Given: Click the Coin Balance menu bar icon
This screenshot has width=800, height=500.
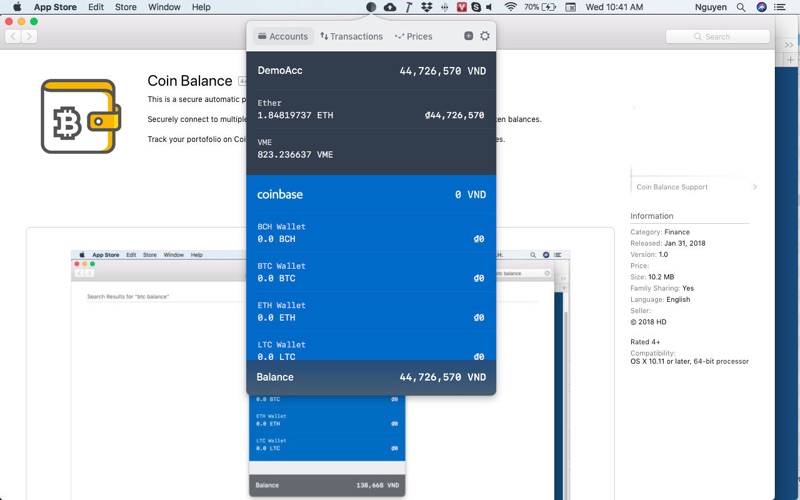Looking at the screenshot, I should tap(371, 7).
